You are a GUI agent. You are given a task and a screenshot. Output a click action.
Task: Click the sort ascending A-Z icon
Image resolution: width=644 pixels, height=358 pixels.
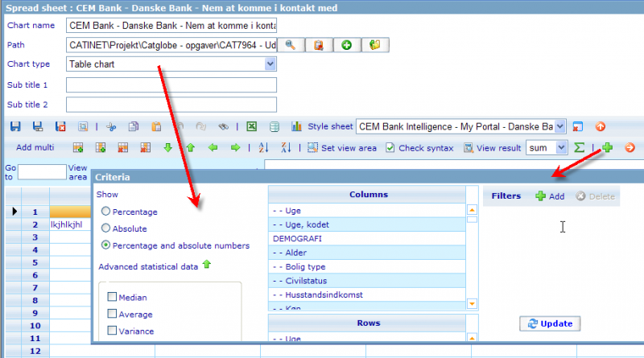tap(263, 147)
